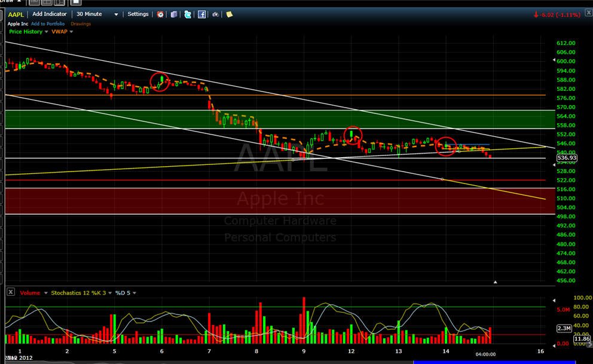Image resolution: width=593 pixels, height=364 pixels.
Task: Open the Settings menu
Action: (x=138, y=14)
